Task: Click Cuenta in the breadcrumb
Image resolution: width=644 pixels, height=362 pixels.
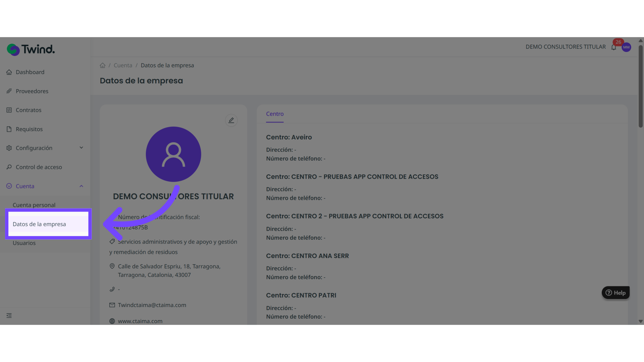Action: (123, 65)
